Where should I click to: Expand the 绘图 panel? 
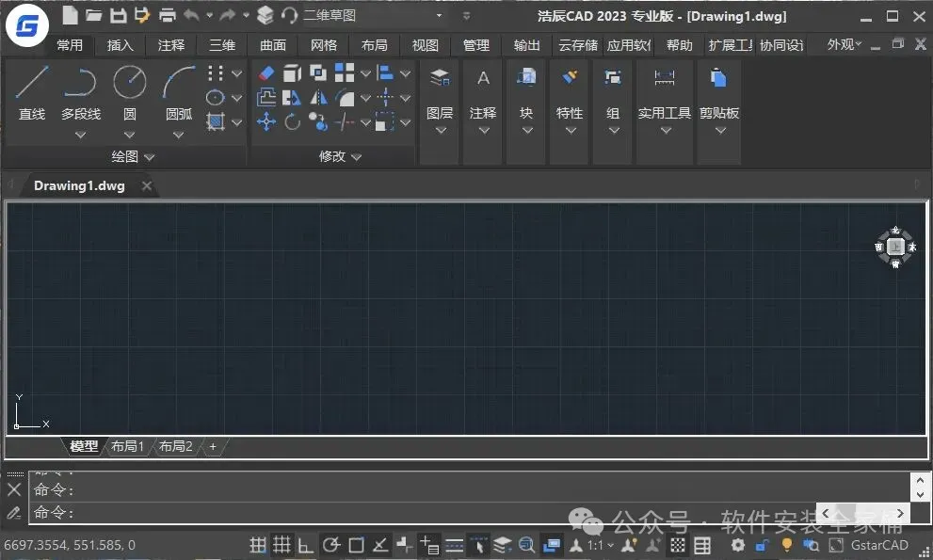click(x=133, y=156)
